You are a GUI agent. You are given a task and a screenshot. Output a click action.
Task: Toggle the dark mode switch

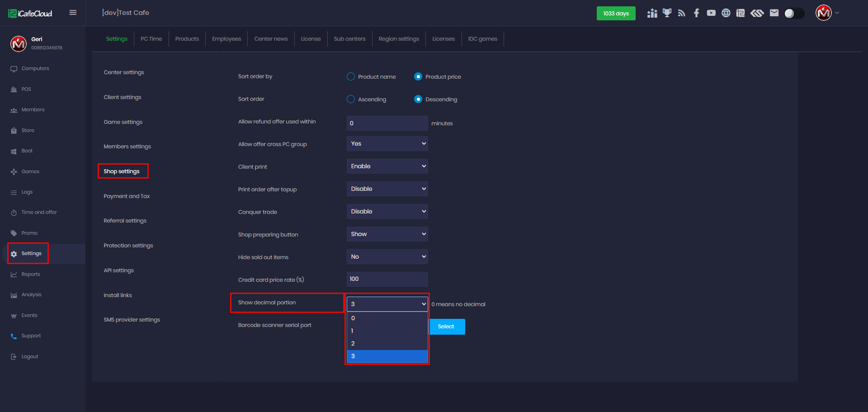coord(794,13)
